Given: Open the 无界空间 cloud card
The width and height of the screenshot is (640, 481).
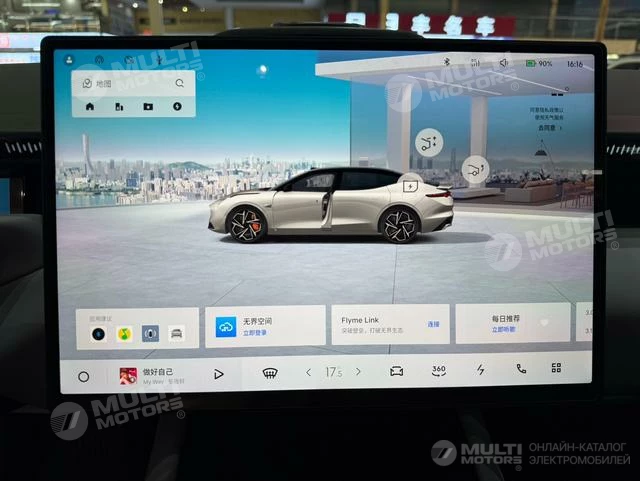Looking at the screenshot, I should coord(265,325).
